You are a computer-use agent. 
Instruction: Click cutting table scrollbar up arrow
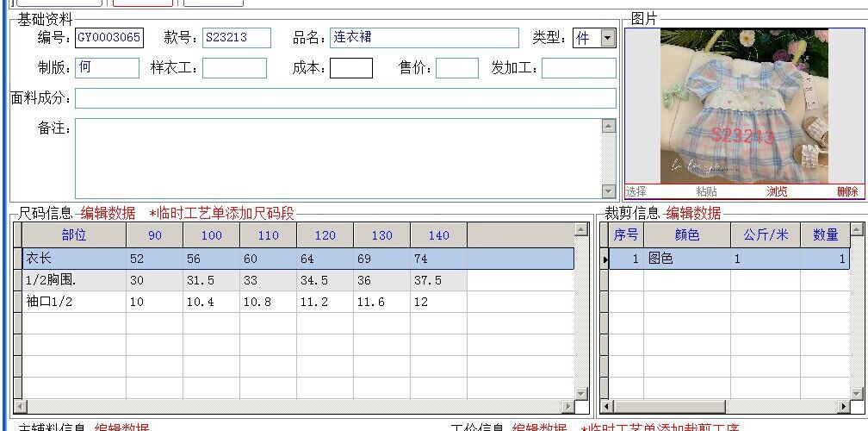(x=857, y=229)
